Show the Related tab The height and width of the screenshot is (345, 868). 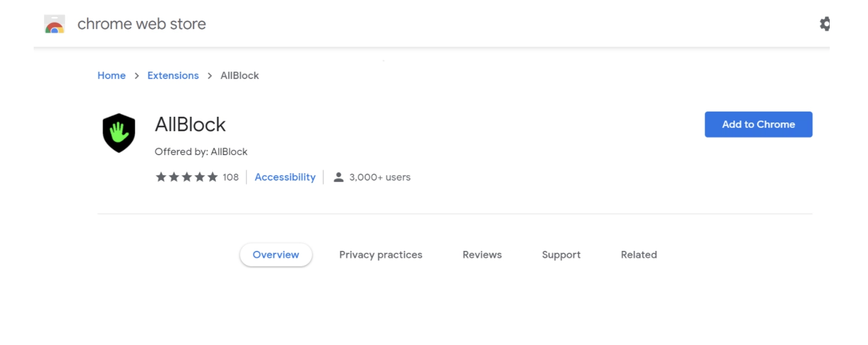coord(639,255)
